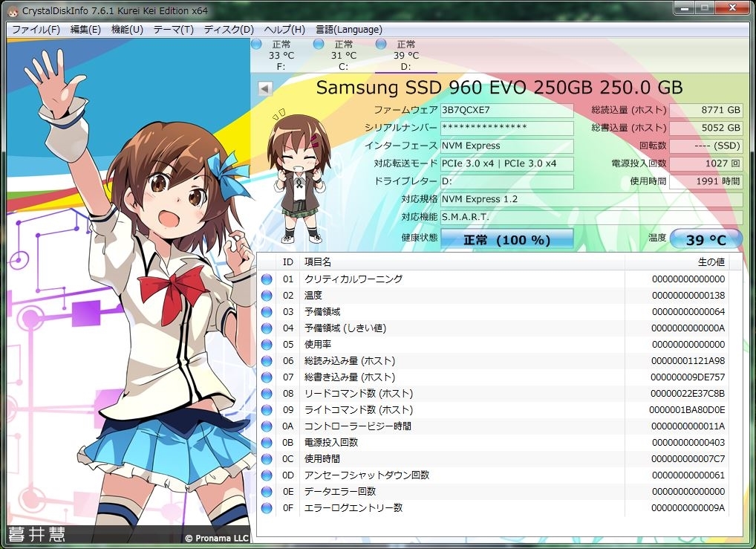This screenshot has height=549, width=756.
Task: Click status icon for 09 ライトコマンド数 row
Action: (x=267, y=410)
